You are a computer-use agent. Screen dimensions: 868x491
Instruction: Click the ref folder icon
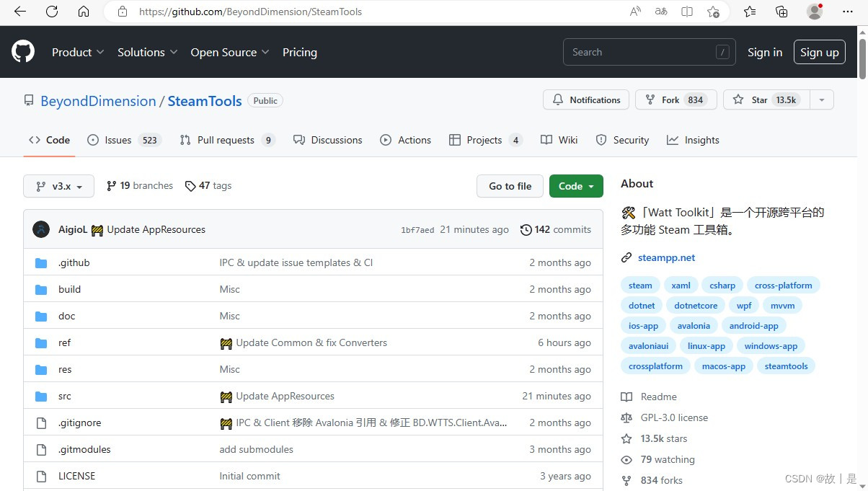tap(41, 343)
